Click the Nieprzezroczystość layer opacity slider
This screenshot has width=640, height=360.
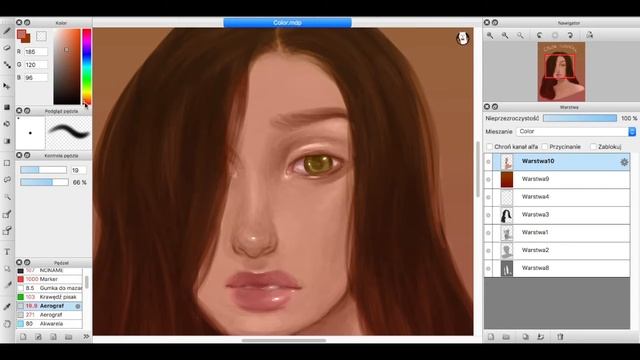[580, 118]
